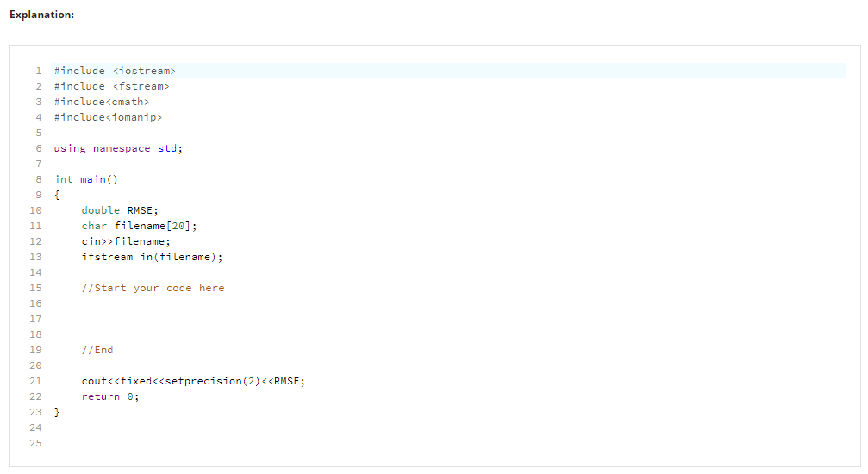The height and width of the screenshot is (474, 868).
Task: Click the 'return 0;' line
Action: pos(110,396)
